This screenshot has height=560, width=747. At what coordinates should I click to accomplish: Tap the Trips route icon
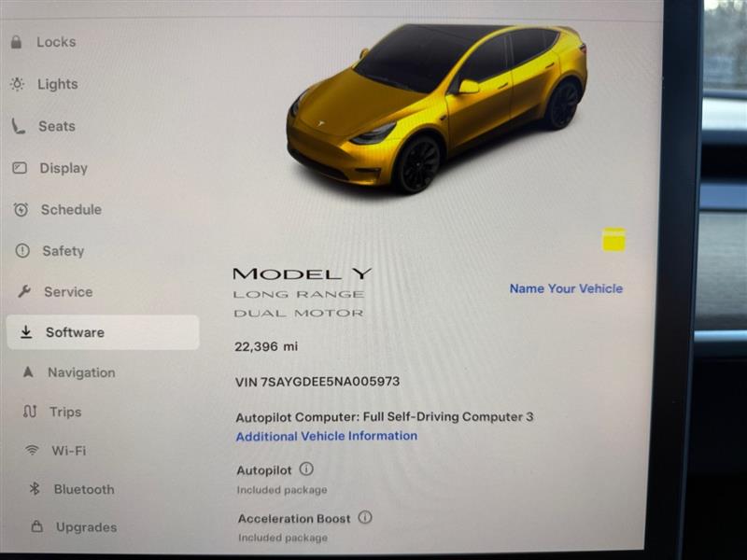tap(30, 412)
